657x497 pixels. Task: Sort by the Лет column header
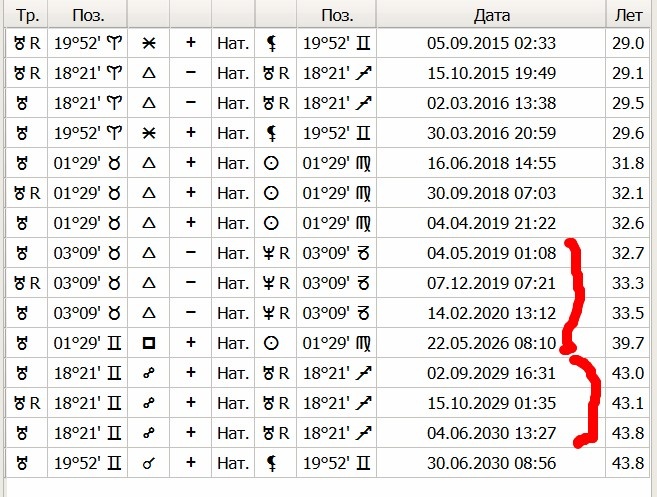pos(628,16)
